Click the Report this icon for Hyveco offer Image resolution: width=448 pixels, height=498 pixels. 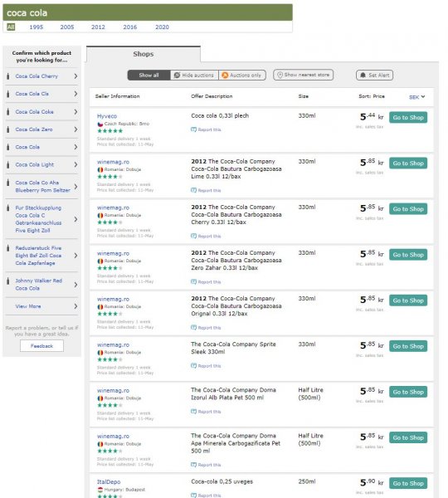(x=193, y=129)
